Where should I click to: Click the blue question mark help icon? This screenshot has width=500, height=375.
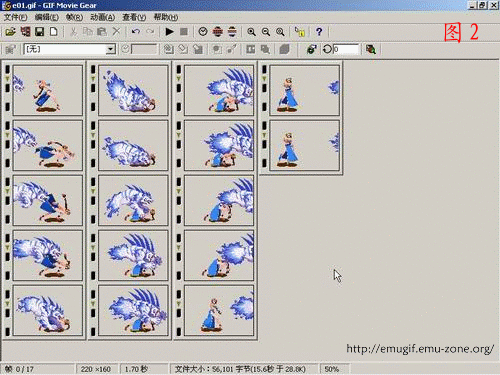pyautogui.click(x=319, y=32)
